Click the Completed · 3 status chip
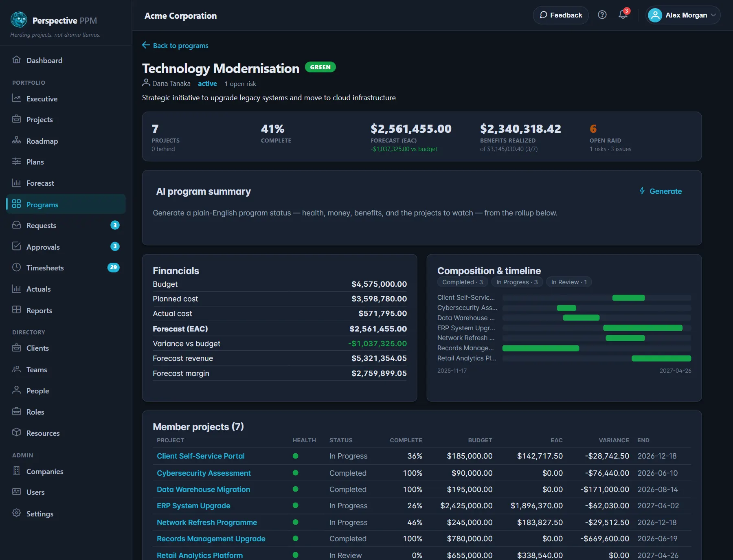This screenshot has height=560, width=733. [463, 282]
